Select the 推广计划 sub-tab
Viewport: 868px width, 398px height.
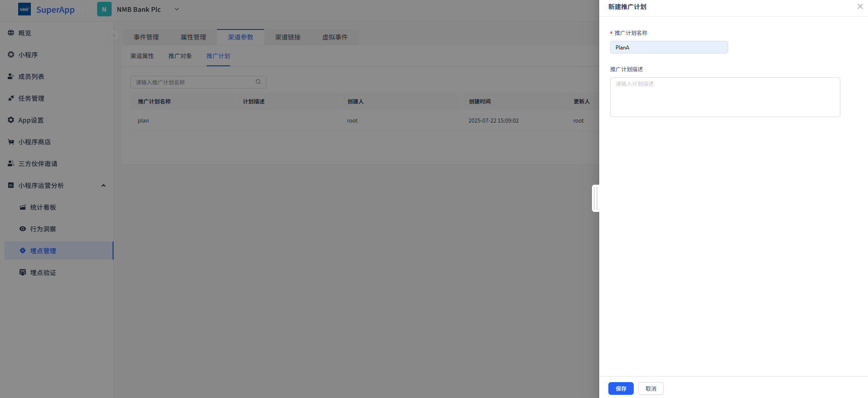pos(218,56)
